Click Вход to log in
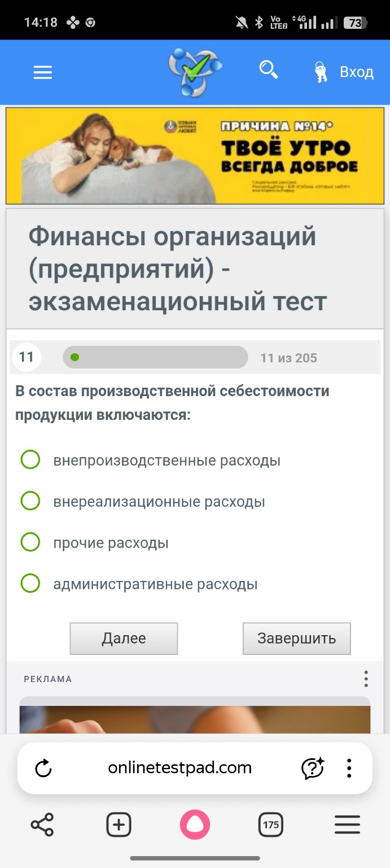Screen dimensions: 390x868 click(x=356, y=72)
